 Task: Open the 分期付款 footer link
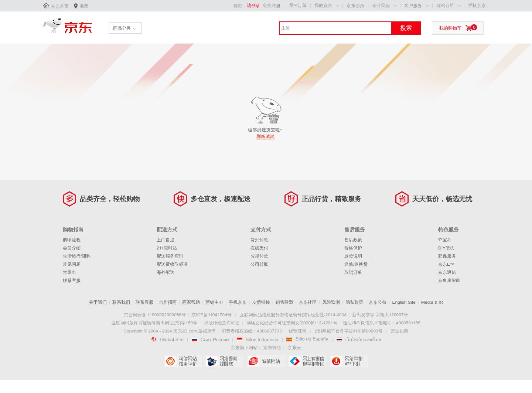(259, 256)
